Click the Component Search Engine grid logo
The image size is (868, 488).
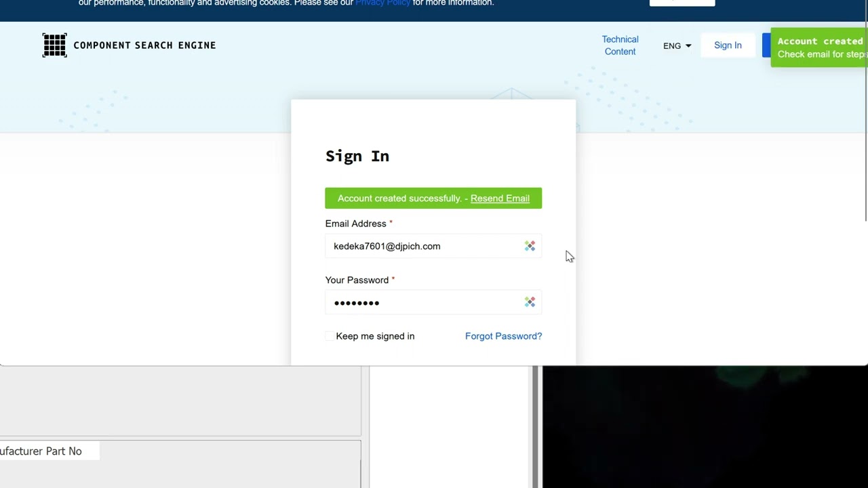point(55,45)
